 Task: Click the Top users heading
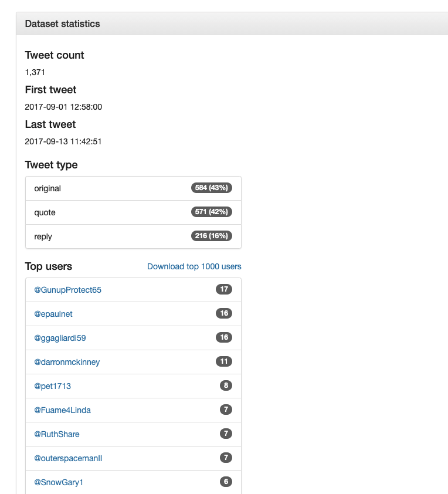[x=49, y=266]
